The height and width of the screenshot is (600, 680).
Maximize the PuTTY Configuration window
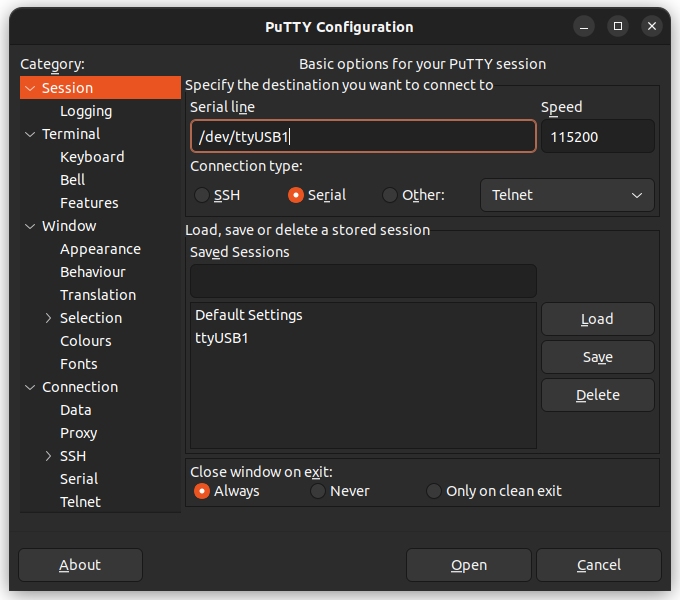point(618,26)
